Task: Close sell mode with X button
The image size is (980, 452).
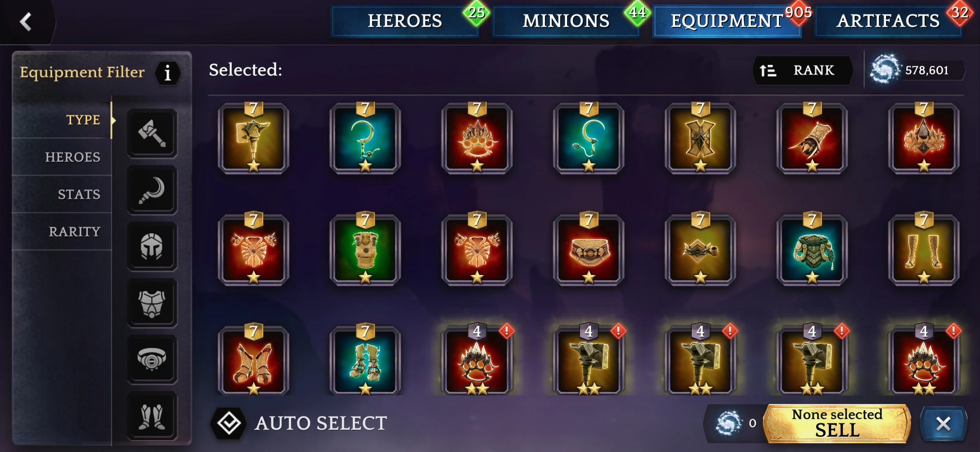Action: point(943,424)
